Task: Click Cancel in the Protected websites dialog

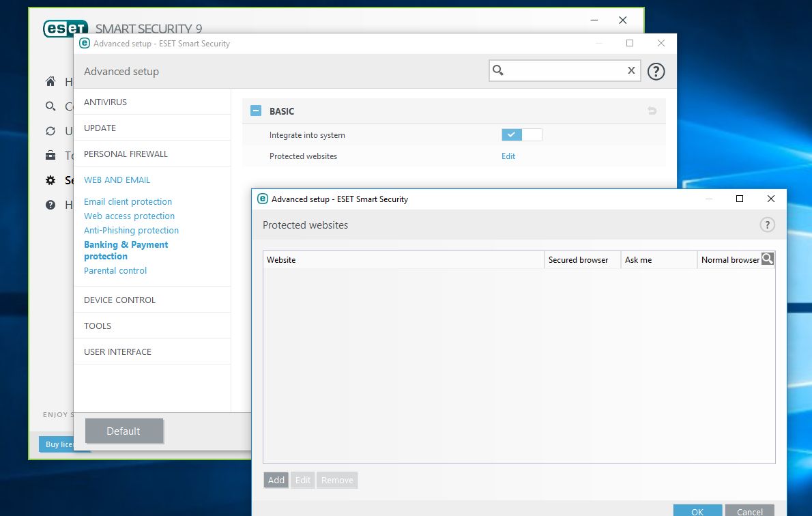Action: [x=749, y=511]
